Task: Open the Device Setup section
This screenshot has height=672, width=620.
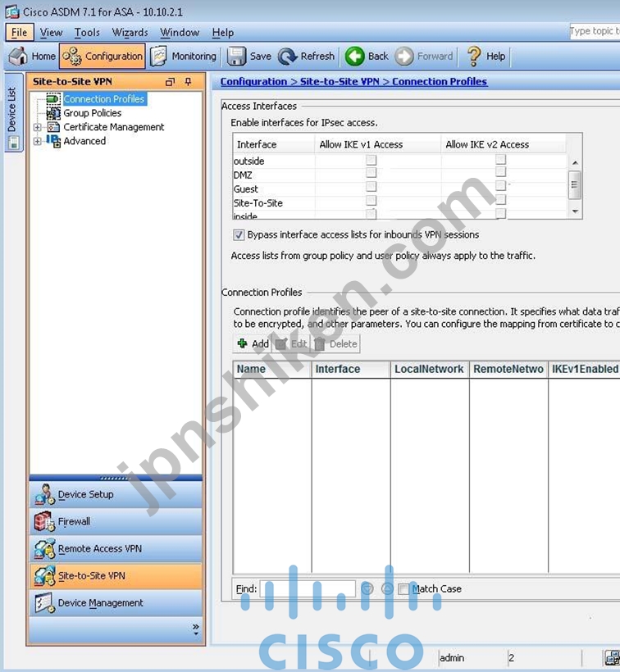Action: [x=116, y=494]
